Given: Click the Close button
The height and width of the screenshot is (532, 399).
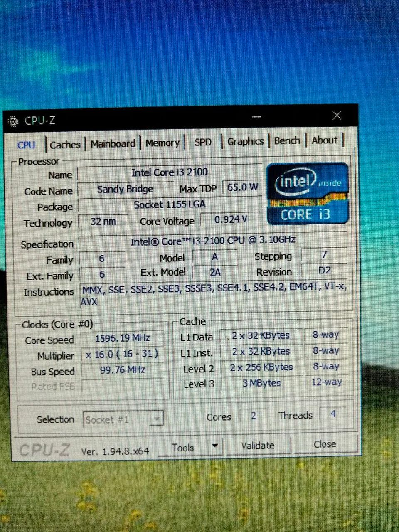Looking at the screenshot, I should (x=325, y=444).
